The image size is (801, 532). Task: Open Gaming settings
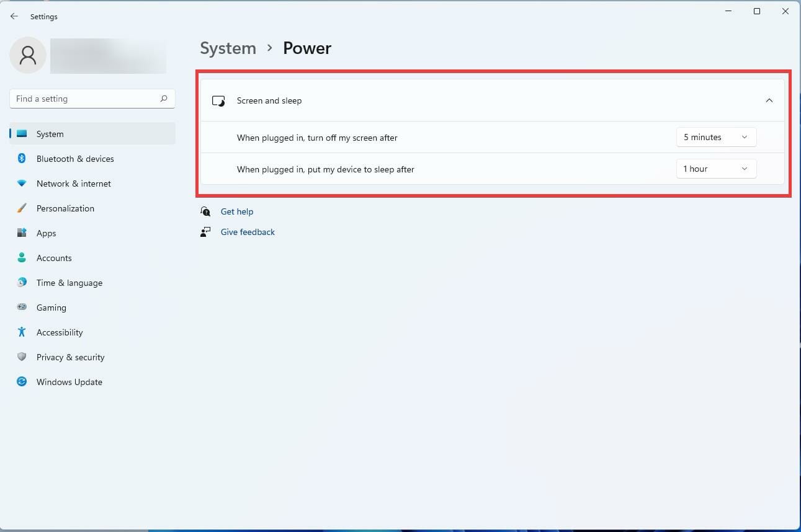coord(51,308)
